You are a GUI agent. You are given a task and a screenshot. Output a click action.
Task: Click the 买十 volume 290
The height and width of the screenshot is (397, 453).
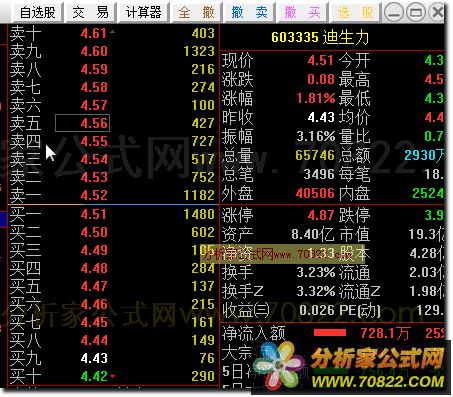point(203,376)
